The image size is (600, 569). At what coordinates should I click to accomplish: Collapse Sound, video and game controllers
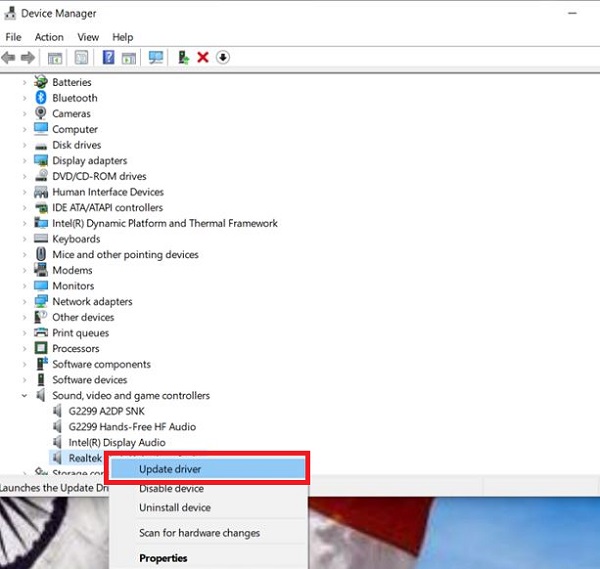point(24,396)
